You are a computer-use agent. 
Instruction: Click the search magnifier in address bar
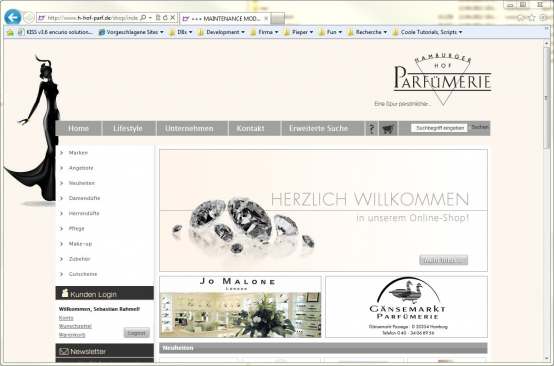143,18
